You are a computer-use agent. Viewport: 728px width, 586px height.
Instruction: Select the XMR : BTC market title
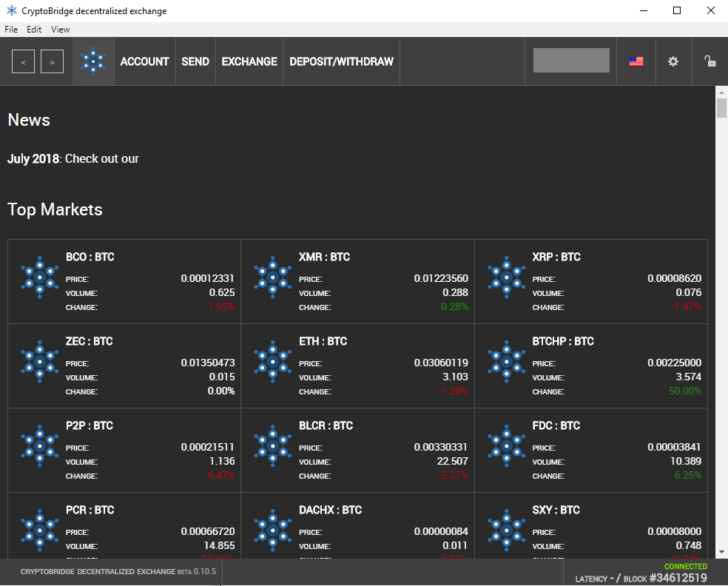click(x=325, y=257)
